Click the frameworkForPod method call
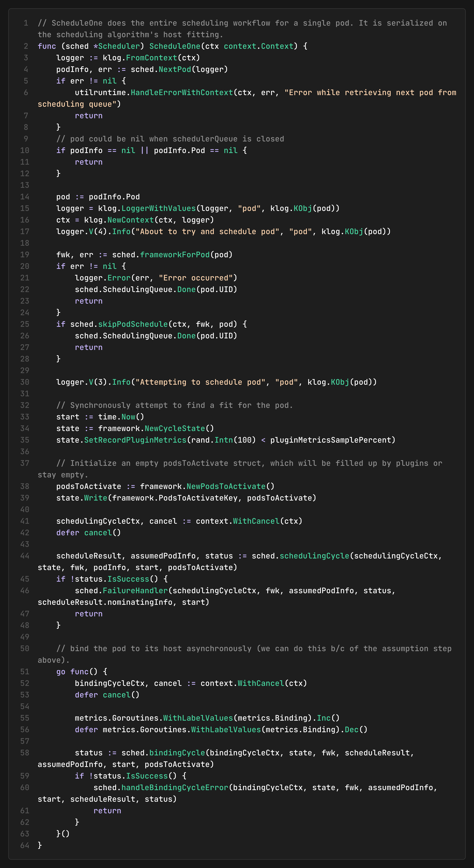Screen dimensions: 474x868 click(175, 255)
